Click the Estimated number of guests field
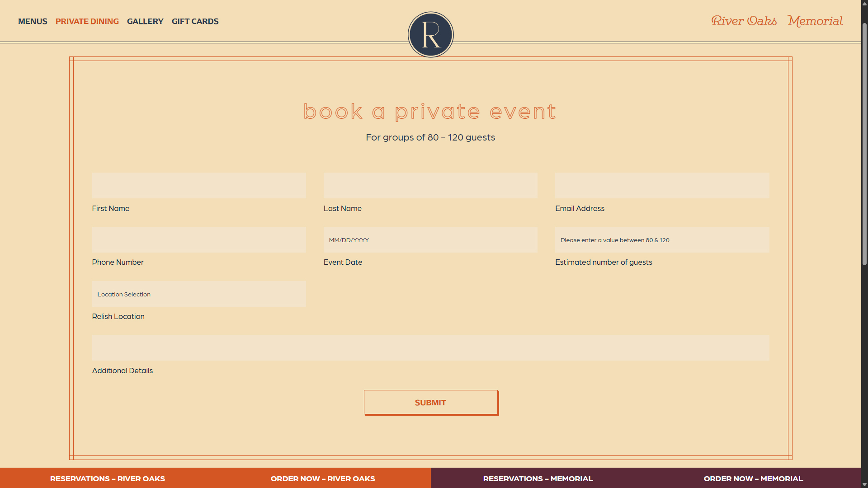 tap(662, 239)
